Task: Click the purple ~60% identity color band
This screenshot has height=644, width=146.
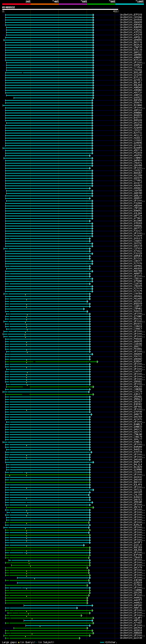Action: tap(73, 4)
